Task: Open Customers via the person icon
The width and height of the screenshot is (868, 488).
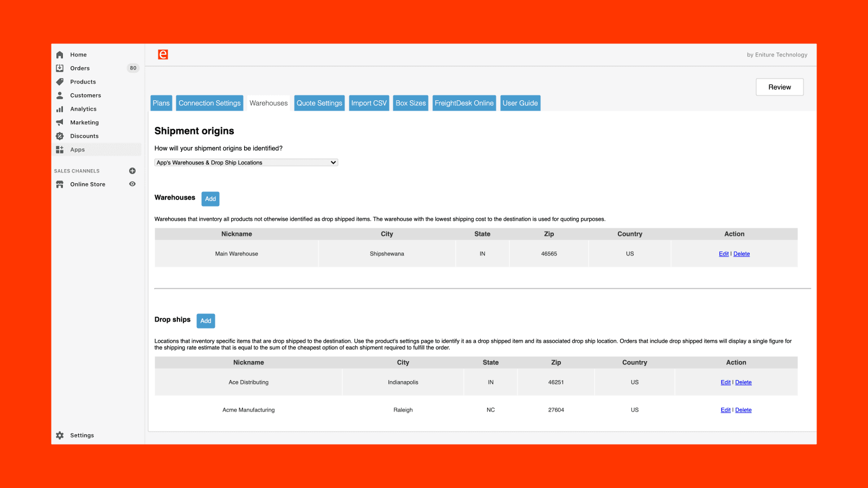Action: (x=60, y=95)
